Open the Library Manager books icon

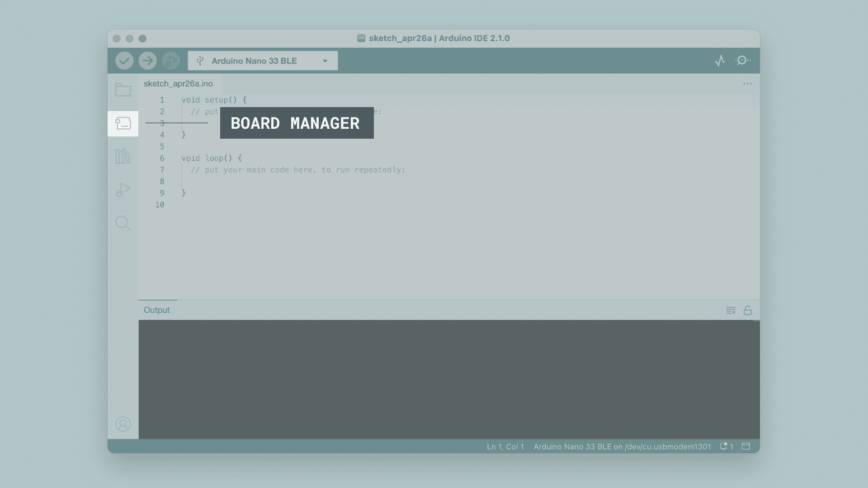click(x=123, y=156)
